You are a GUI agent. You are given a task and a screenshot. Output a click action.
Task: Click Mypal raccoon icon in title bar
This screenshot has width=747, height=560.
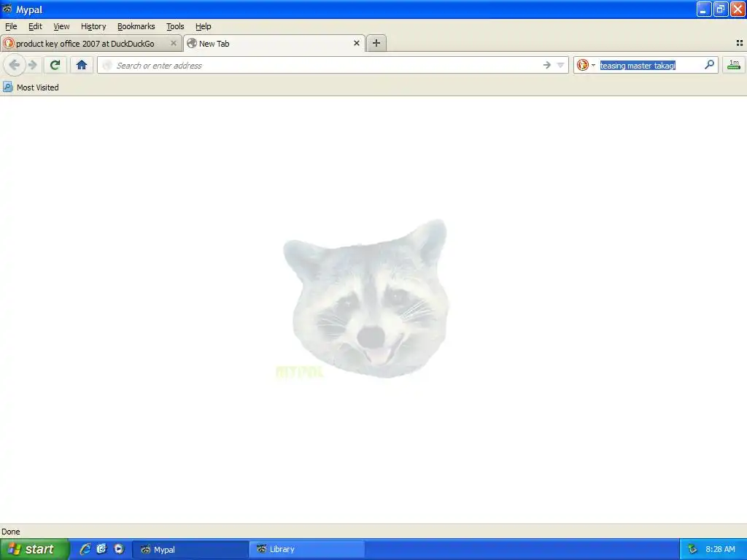point(7,9)
